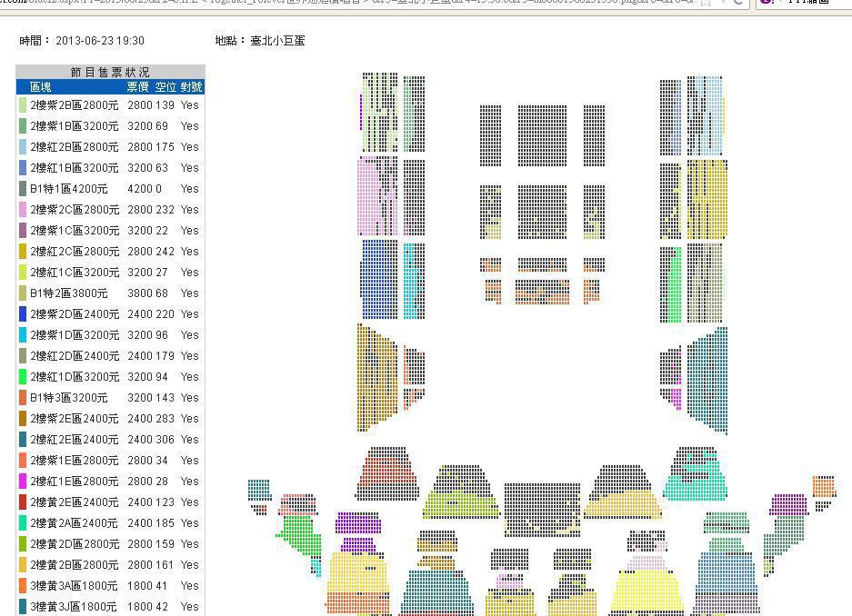The height and width of the screenshot is (616, 852).
Task: Click the 節目售票狀況 table title
Action: click(x=110, y=72)
